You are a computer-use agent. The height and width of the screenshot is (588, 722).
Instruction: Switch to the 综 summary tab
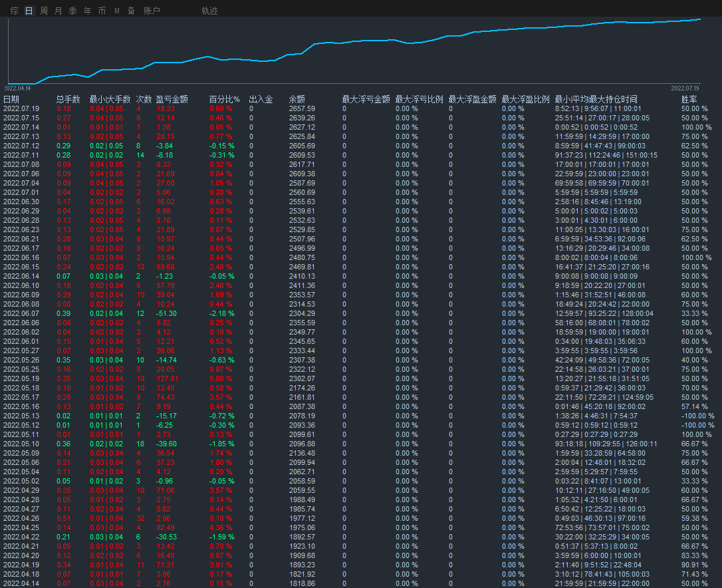(15, 11)
